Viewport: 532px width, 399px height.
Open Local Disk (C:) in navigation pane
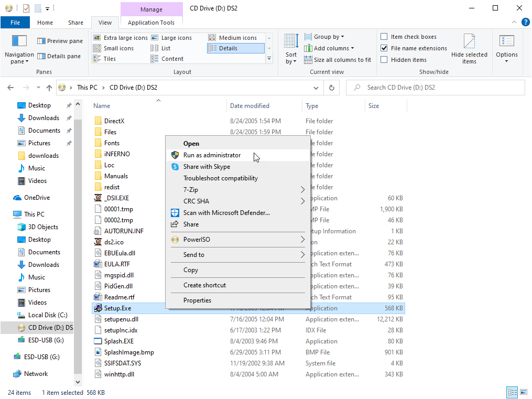(x=48, y=315)
